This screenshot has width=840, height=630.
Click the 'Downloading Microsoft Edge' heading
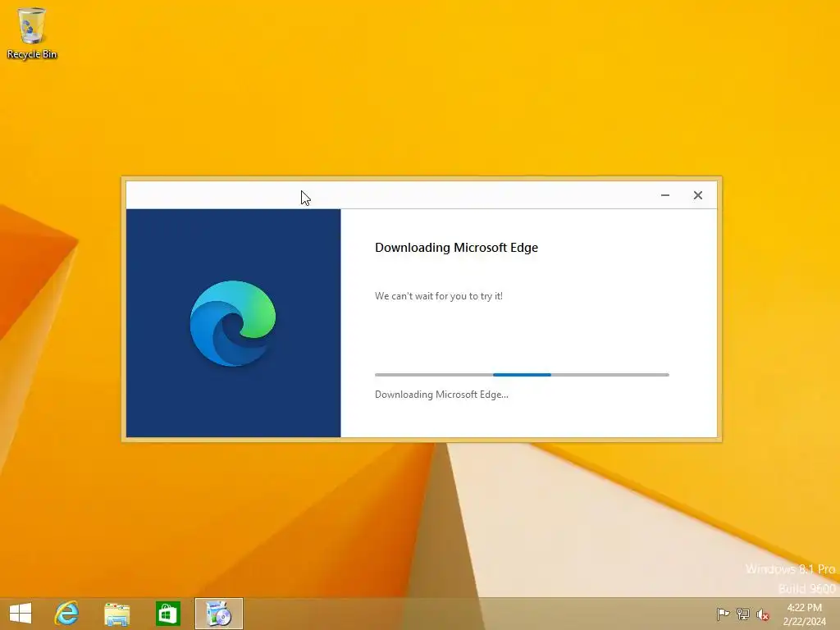click(456, 248)
